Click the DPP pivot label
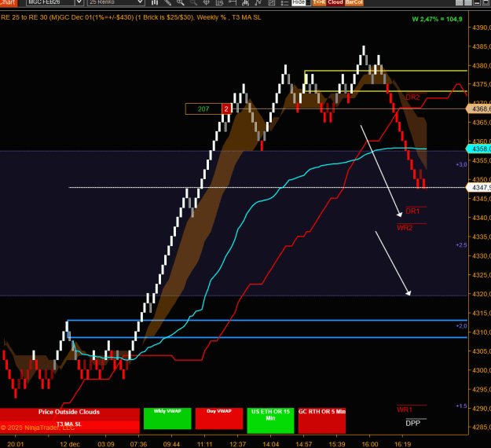Screen dimensions: 491x448 (412, 424)
